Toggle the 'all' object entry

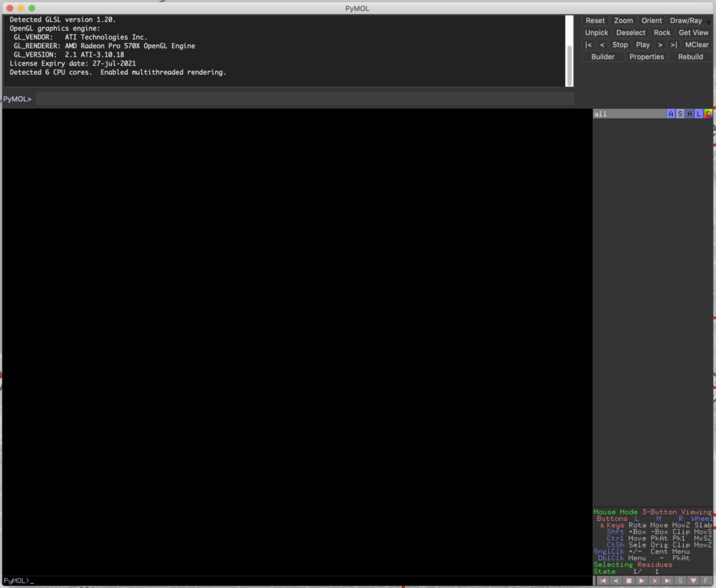[x=629, y=114]
